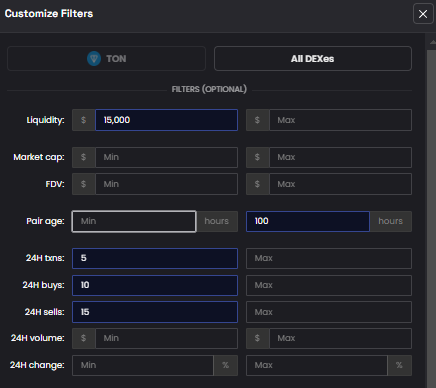Click the 24H buys Max field
436x388 pixels.
tap(329, 285)
